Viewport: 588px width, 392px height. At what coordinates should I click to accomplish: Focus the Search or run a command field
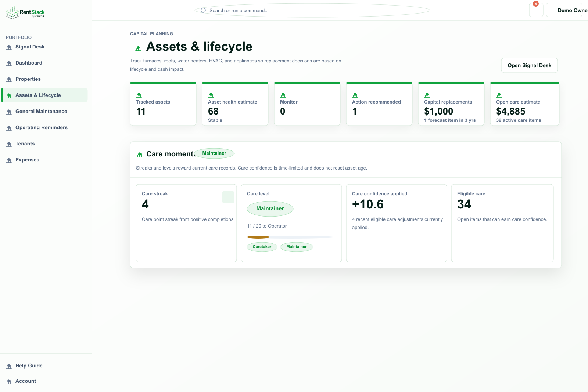coord(312,10)
